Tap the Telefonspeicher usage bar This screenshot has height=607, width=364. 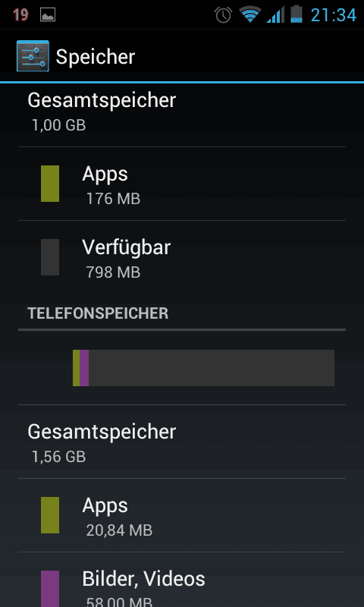coord(203,368)
